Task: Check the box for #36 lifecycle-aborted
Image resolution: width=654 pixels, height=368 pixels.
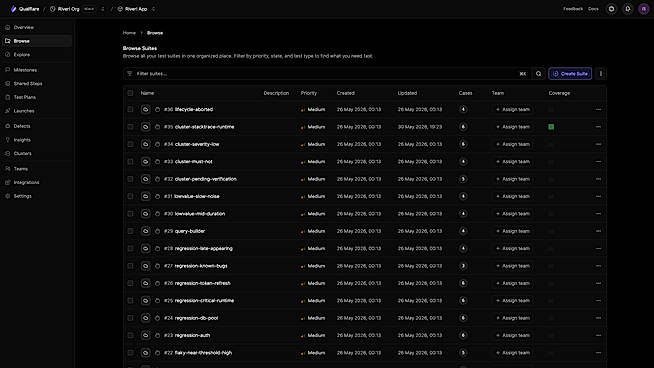Action: pyautogui.click(x=131, y=109)
